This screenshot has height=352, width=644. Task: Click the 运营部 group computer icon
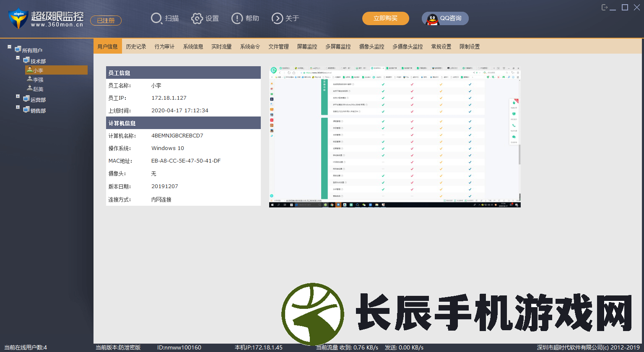coord(26,99)
